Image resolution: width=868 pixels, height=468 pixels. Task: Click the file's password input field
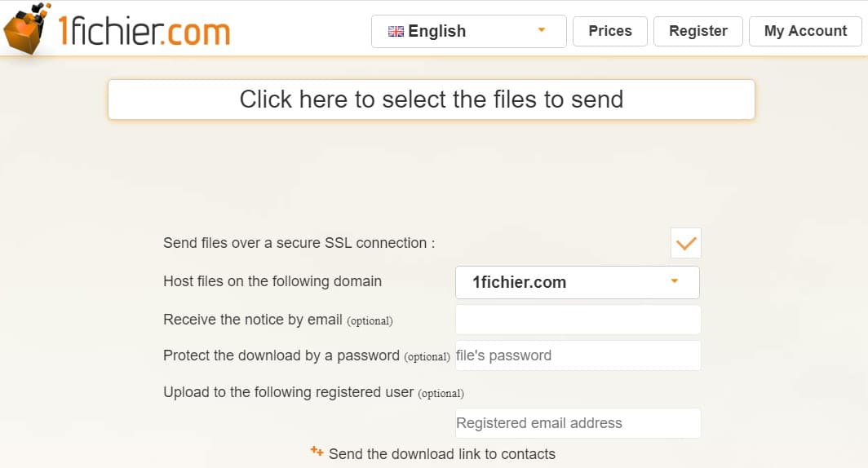[x=578, y=355]
